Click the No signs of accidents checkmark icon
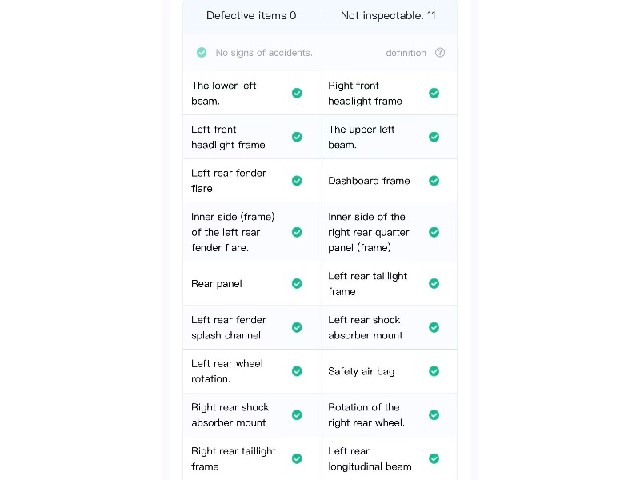This screenshot has height=480, width=640. 202,53
